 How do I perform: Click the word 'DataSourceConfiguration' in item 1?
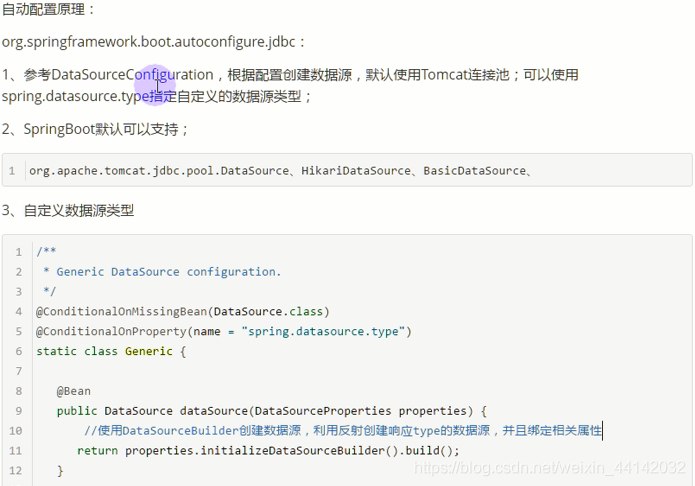133,74
